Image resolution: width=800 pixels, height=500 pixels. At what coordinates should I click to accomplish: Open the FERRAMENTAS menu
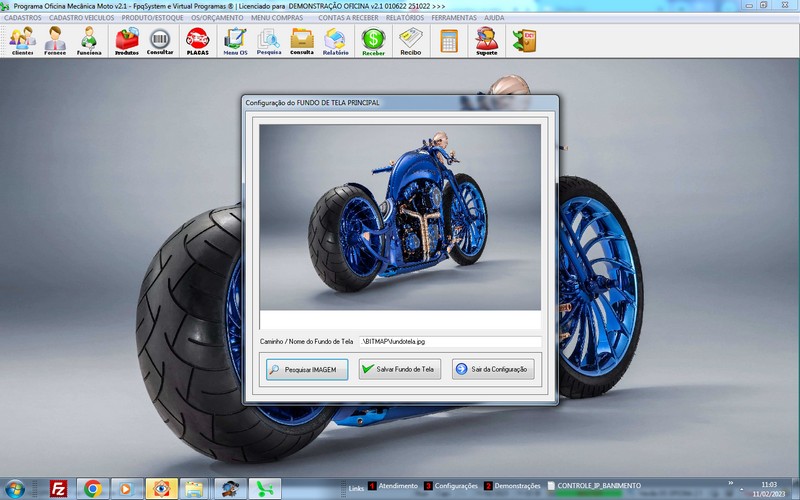(x=454, y=17)
